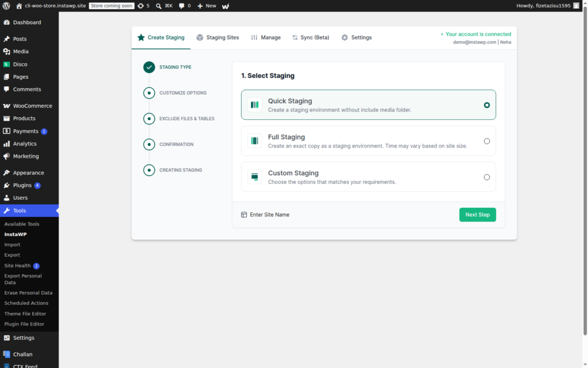Open Plugin File Editor link
The width and height of the screenshot is (588, 368).
click(x=24, y=324)
